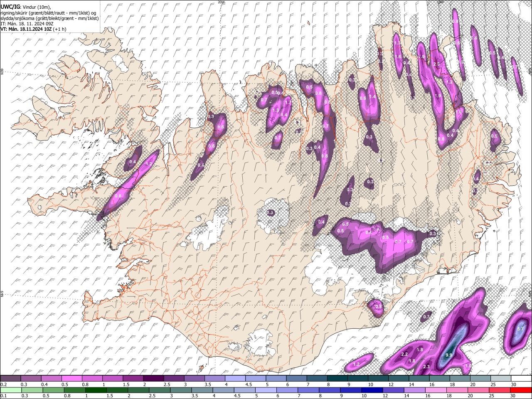Pick the light pink lower swatch between 16 and 18
The height and width of the screenshot is (399, 532).
click(x=435, y=389)
